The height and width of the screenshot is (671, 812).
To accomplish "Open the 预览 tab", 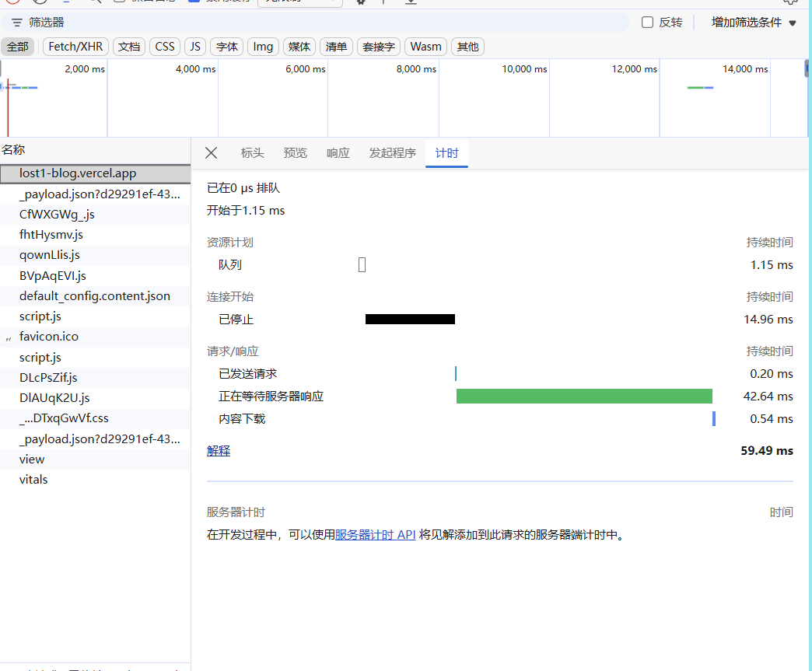I will coord(295,153).
